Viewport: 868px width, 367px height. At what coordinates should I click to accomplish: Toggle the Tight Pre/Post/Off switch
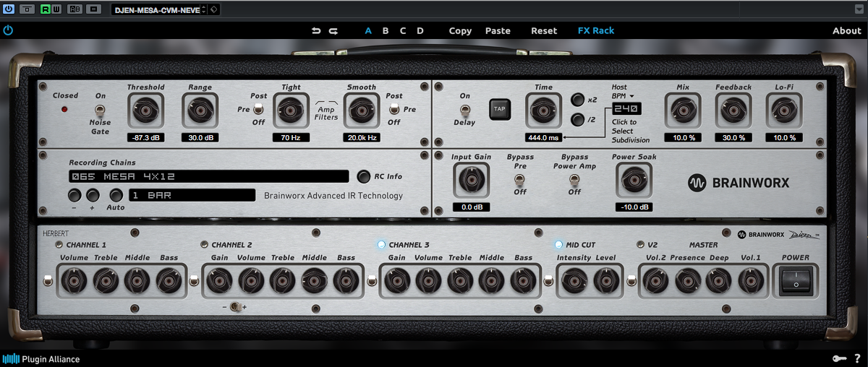(x=260, y=110)
